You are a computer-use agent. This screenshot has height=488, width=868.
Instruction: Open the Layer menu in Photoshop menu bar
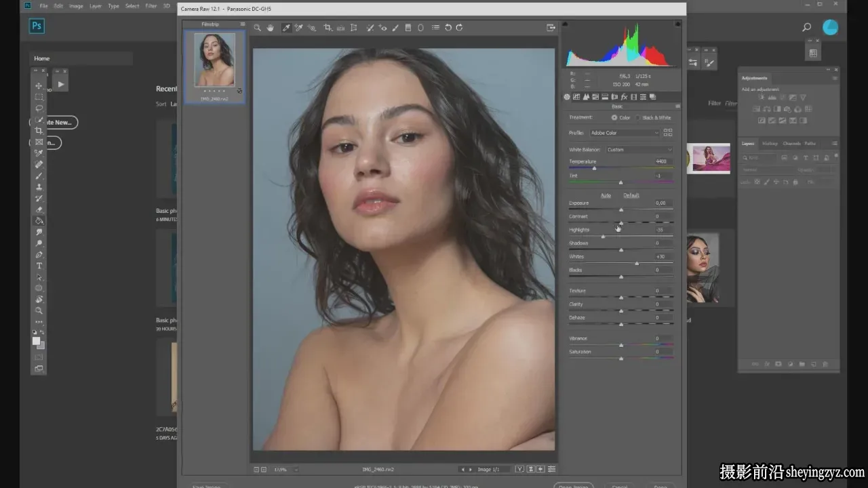[96, 6]
